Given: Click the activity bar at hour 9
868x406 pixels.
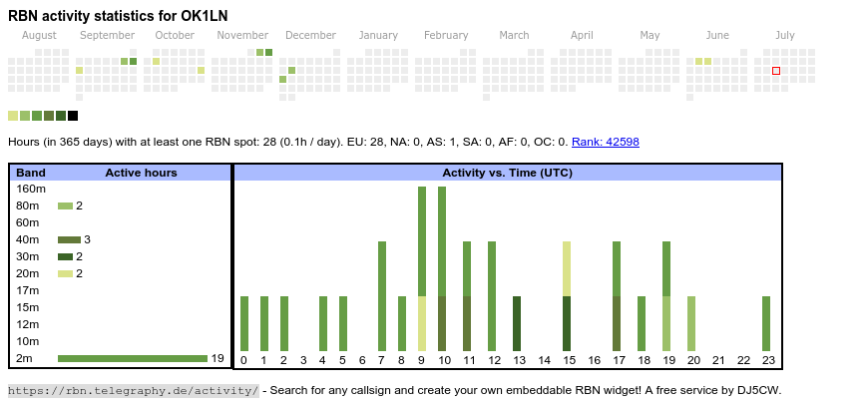Looking at the screenshot, I should [422, 268].
